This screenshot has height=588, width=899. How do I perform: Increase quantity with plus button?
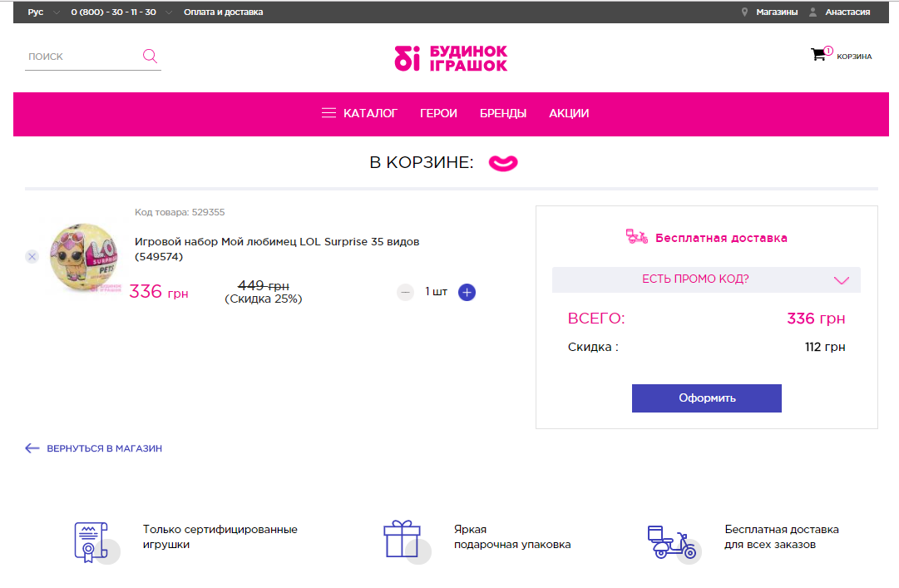[x=467, y=292]
